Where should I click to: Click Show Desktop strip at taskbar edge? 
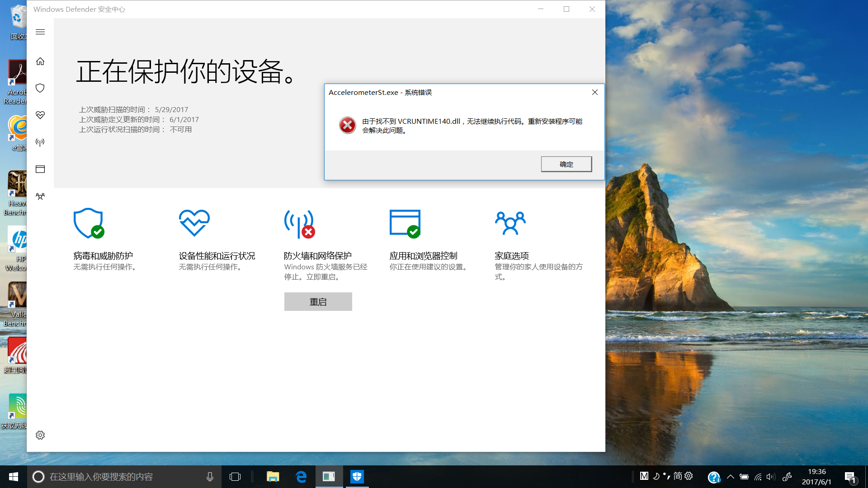tap(866, 477)
